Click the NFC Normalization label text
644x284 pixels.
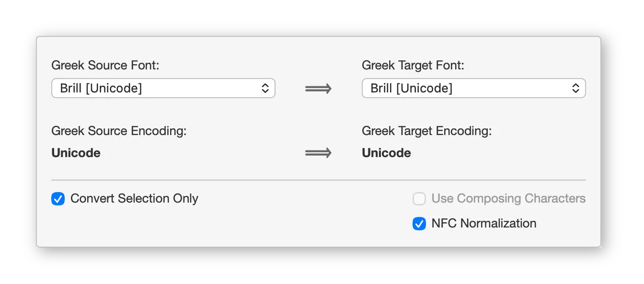coord(483,223)
